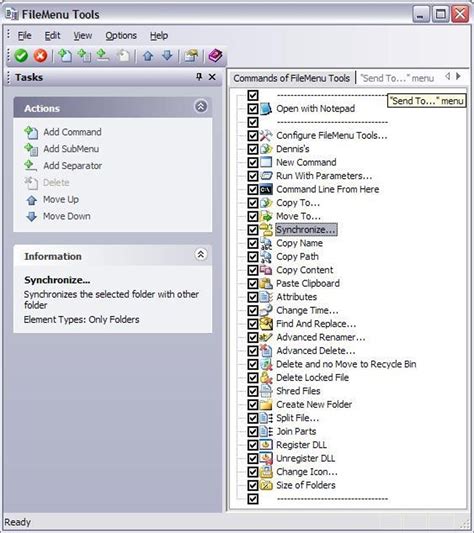Toggle the Move To... checkbox
The image size is (474, 533).
(253, 216)
